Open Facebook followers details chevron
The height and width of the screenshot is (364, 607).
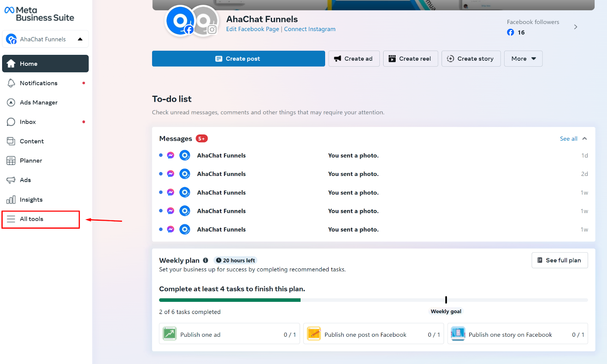click(576, 27)
